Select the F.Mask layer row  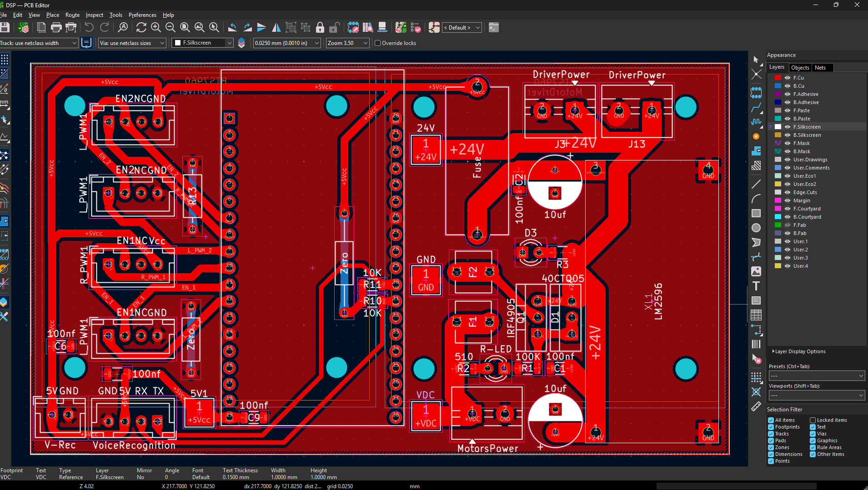pos(817,143)
